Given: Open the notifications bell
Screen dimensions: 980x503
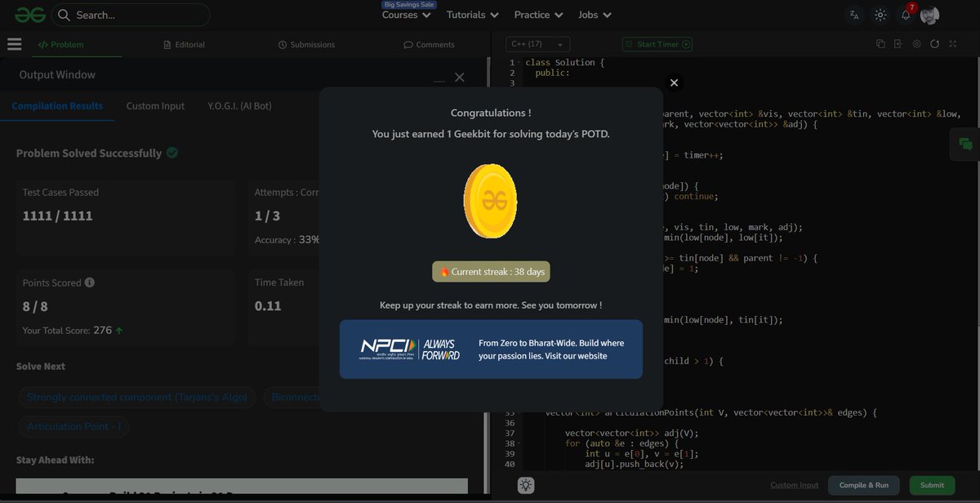Looking at the screenshot, I should (906, 15).
